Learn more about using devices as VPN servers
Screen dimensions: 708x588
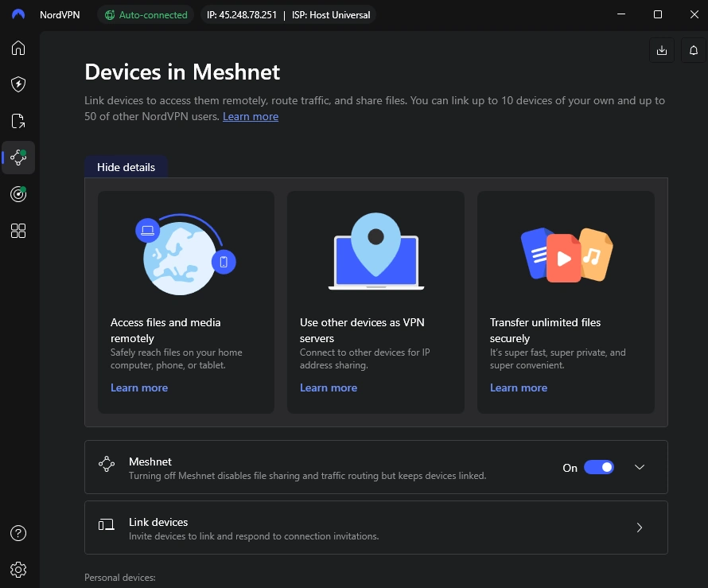click(329, 388)
